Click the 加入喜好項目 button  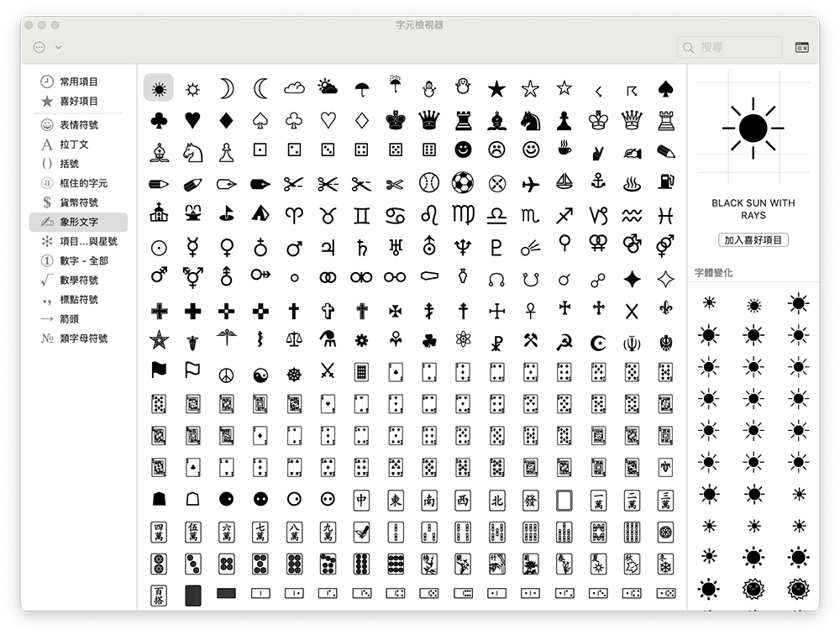click(x=753, y=240)
